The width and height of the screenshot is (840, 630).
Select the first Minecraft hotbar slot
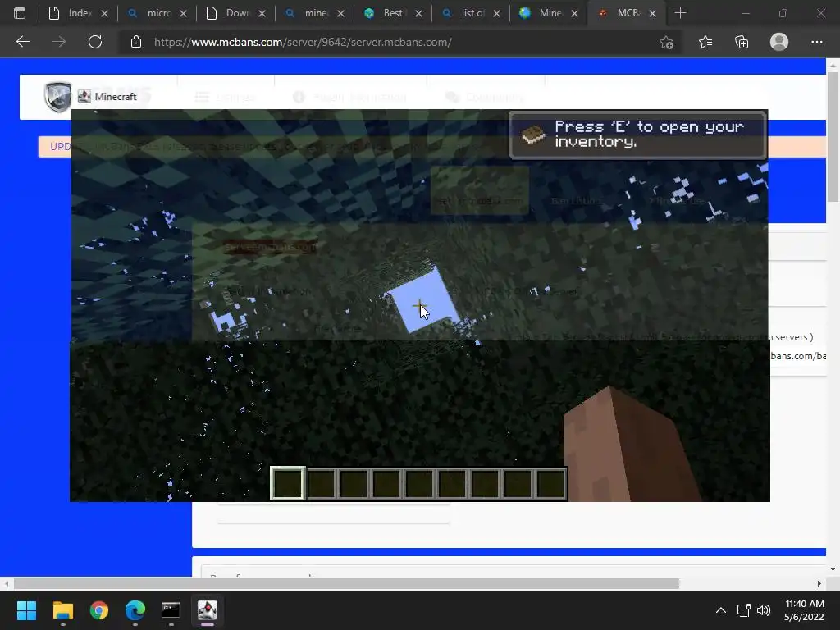coord(288,483)
